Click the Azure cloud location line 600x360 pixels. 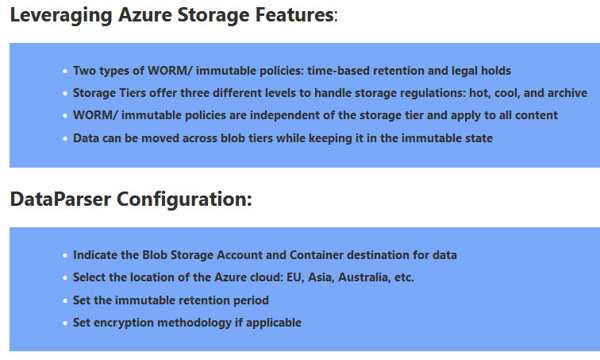[243, 277]
